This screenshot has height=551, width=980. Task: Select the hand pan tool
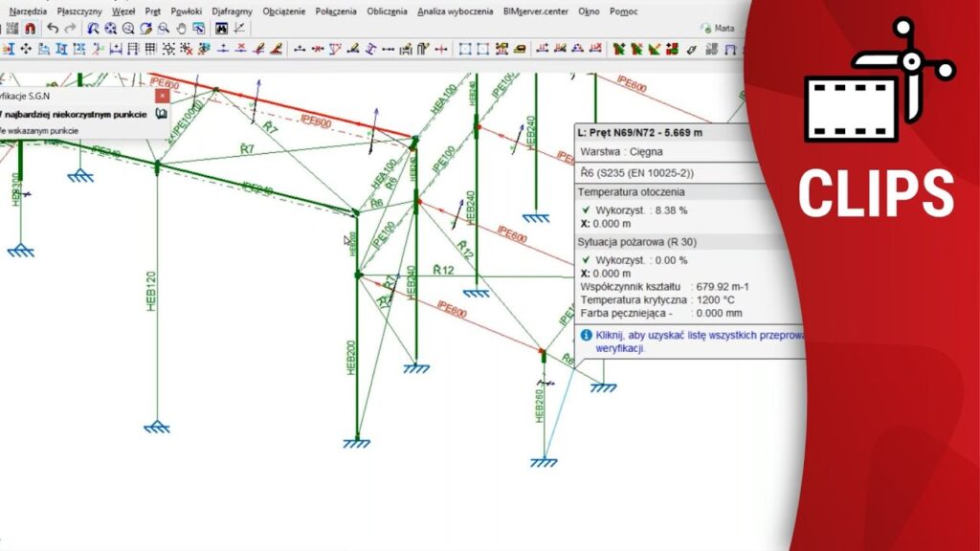pyautogui.click(x=181, y=29)
